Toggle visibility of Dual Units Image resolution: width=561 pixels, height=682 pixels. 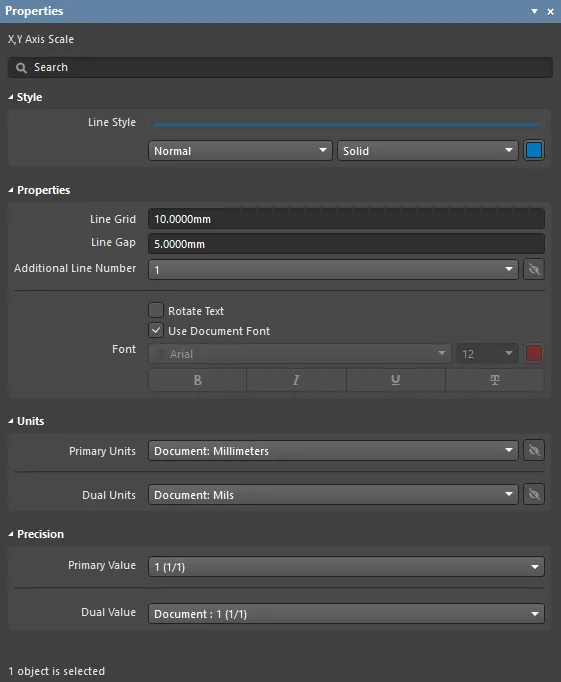pos(534,495)
